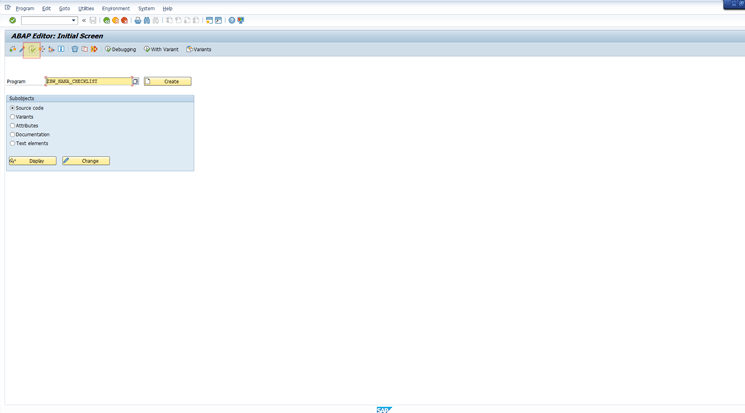The image size is (745, 413).
Task: Click the highlighted Execute icon
Action: tap(32, 49)
